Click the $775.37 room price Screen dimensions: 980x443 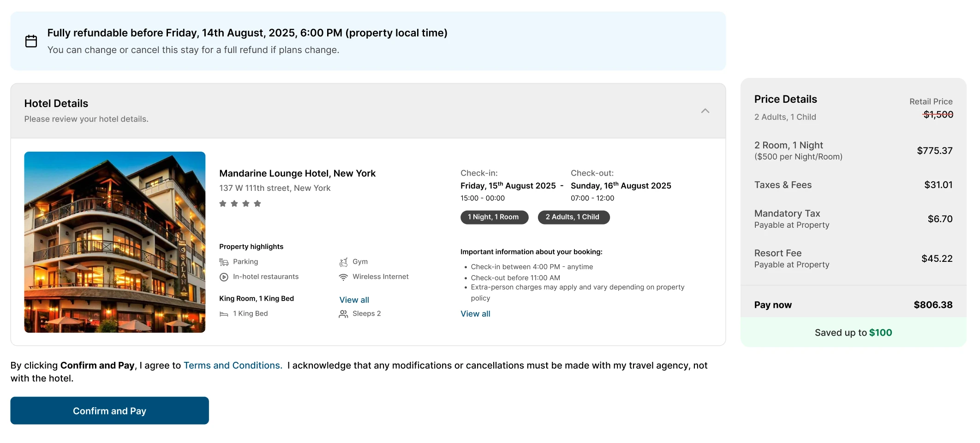935,151
